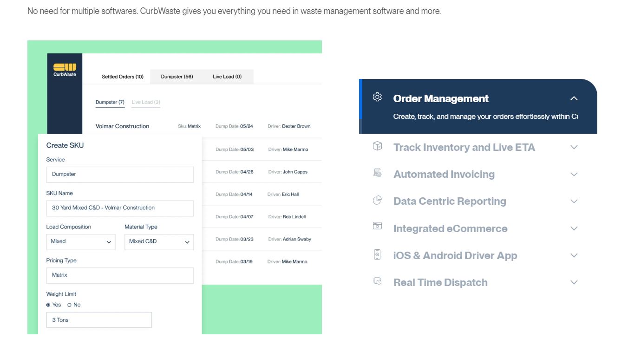Expand the Data Centric Reporting chevron
621x364 pixels.
(x=574, y=201)
